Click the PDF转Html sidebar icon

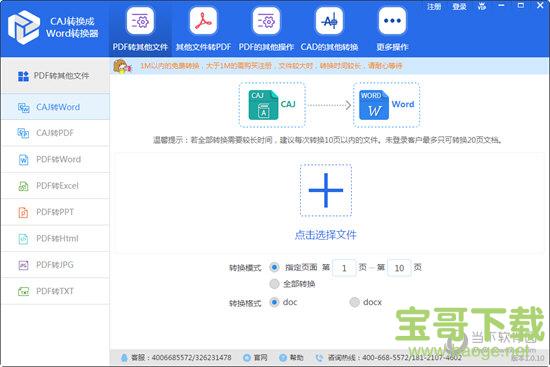click(24, 239)
